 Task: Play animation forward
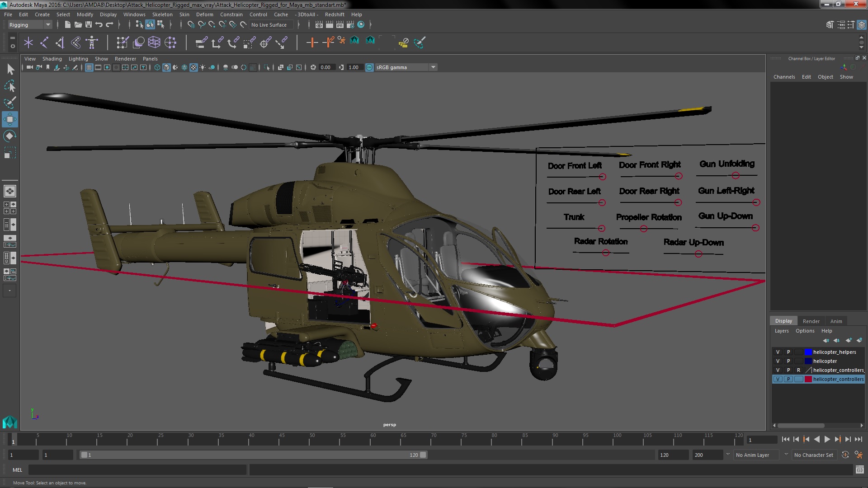coord(827,439)
